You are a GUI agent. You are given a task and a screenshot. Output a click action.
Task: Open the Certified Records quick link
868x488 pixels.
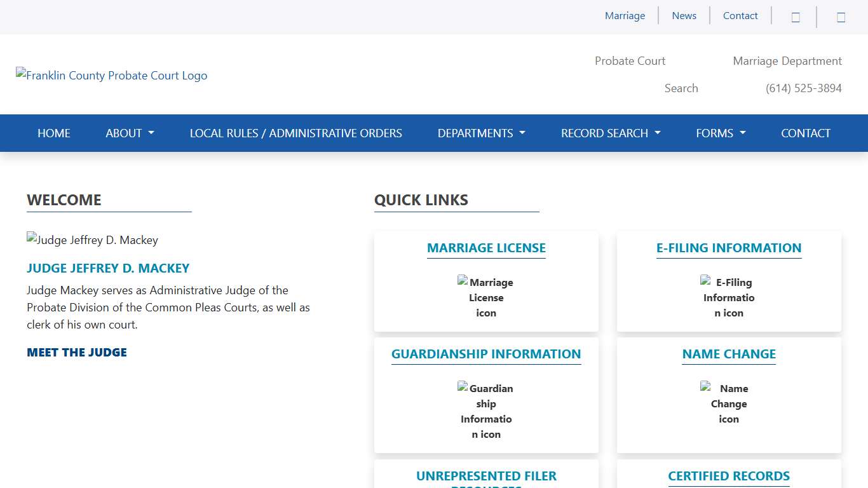click(729, 476)
